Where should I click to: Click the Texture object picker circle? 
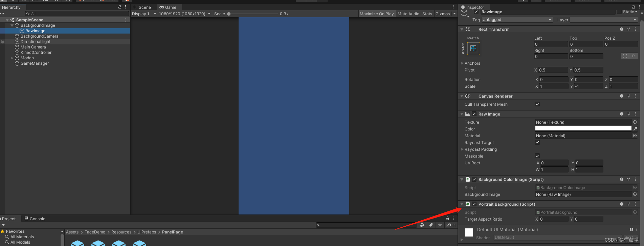point(635,122)
